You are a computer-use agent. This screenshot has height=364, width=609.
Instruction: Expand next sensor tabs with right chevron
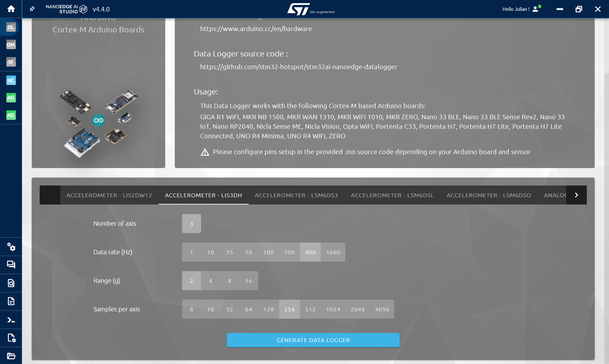click(577, 195)
